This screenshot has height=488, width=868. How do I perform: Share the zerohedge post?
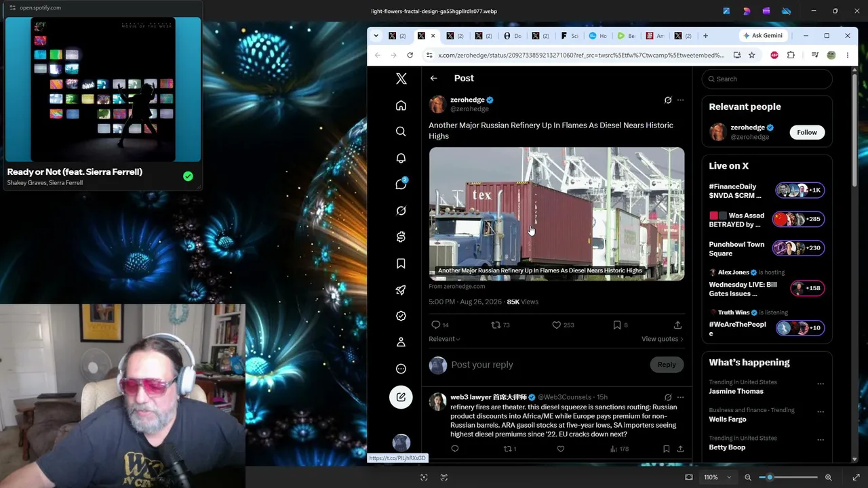click(677, 325)
